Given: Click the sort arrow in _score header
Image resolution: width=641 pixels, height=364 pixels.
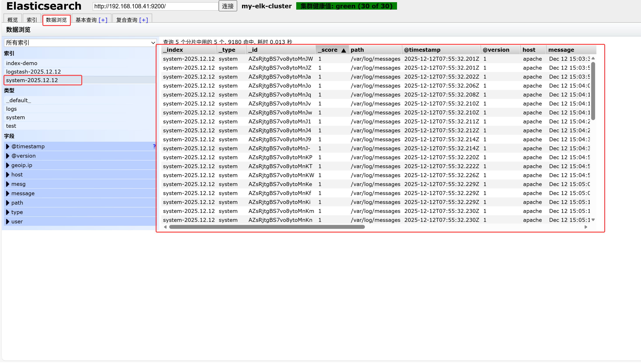Looking at the screenshot, I should click(x=344, y=50).
